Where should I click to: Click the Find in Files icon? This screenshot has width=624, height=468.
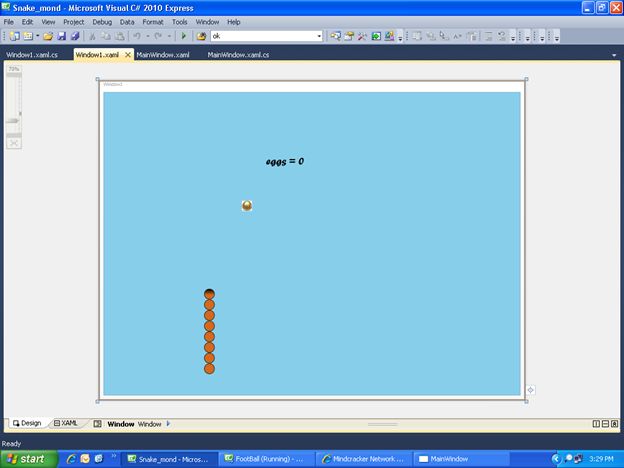tap(201, 36)
